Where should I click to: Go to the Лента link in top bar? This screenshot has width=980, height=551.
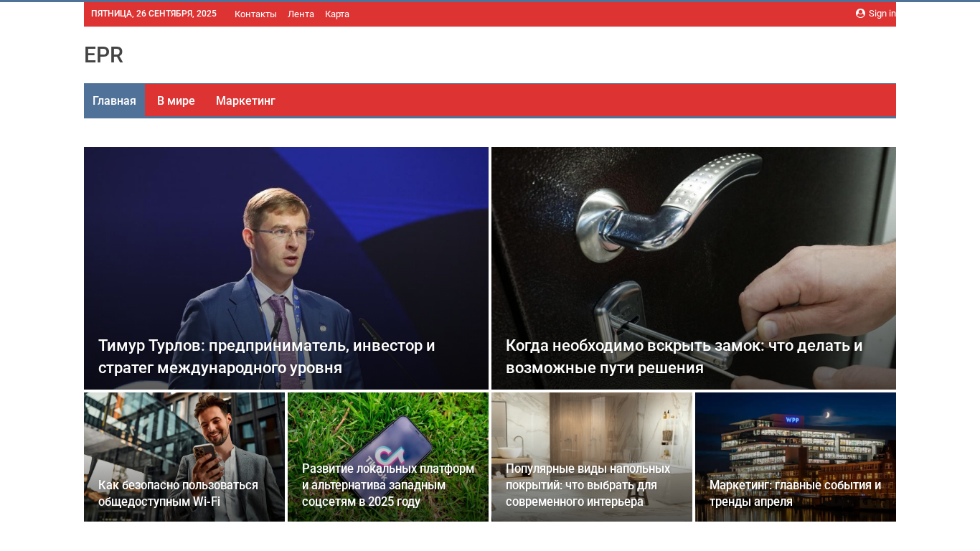tap(301, 14)
